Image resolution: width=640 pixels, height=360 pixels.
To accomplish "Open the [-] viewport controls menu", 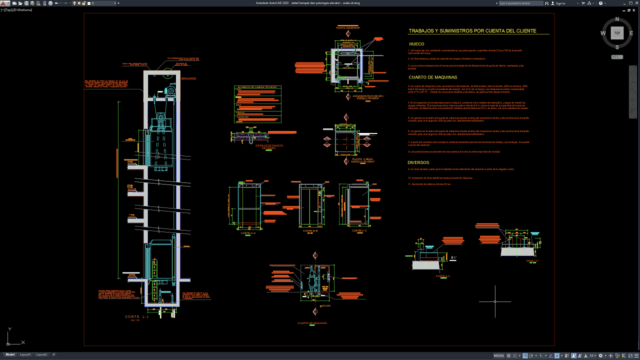I will click(x=2, y=10).
